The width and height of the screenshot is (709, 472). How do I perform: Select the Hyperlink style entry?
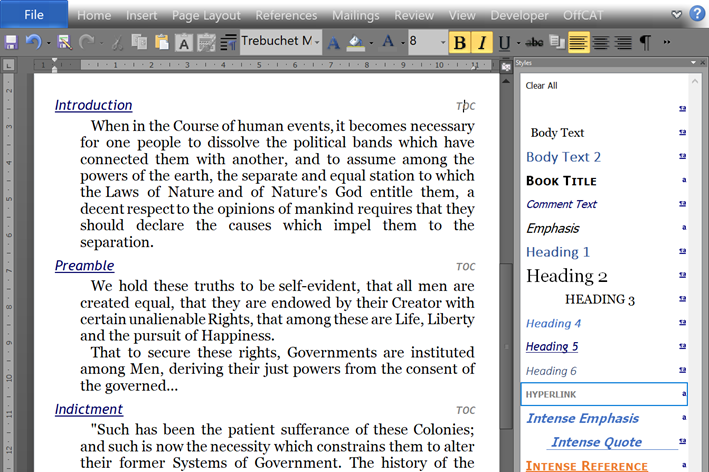click(x=604, y=394)
